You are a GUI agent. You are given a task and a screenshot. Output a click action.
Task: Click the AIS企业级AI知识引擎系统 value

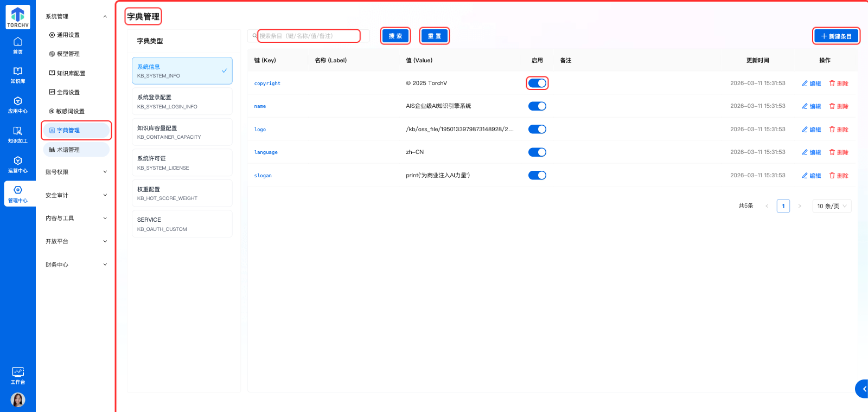click(438, 106)
